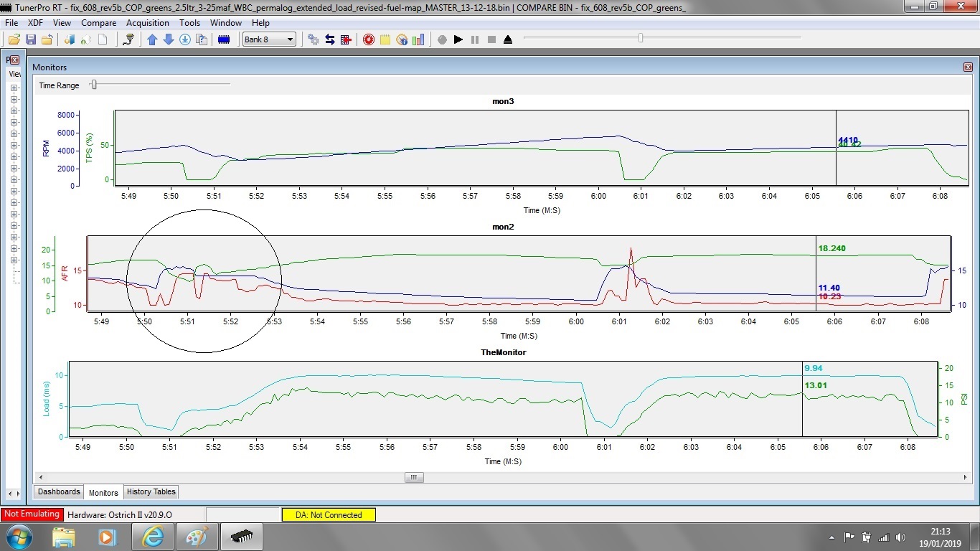The width and height of the screenshot is (980, 551).
Task: Open Paint from the taskbar
Action: [197, 537]
